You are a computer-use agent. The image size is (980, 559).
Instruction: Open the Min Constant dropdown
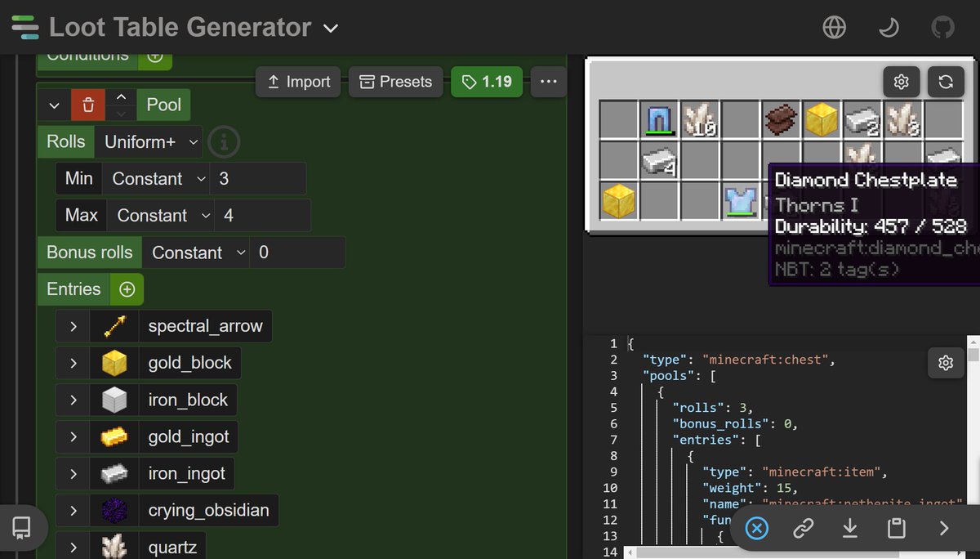pos(156,178)
